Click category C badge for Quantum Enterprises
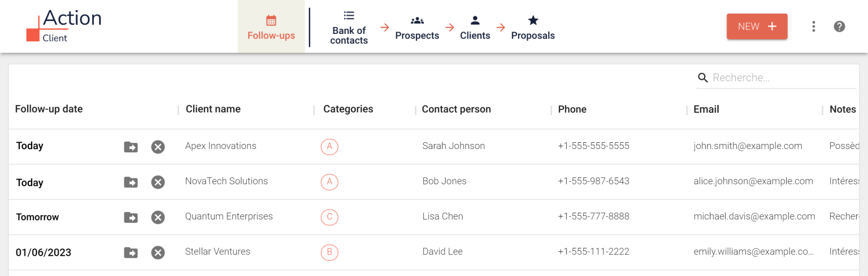 (x=329, y=217)
